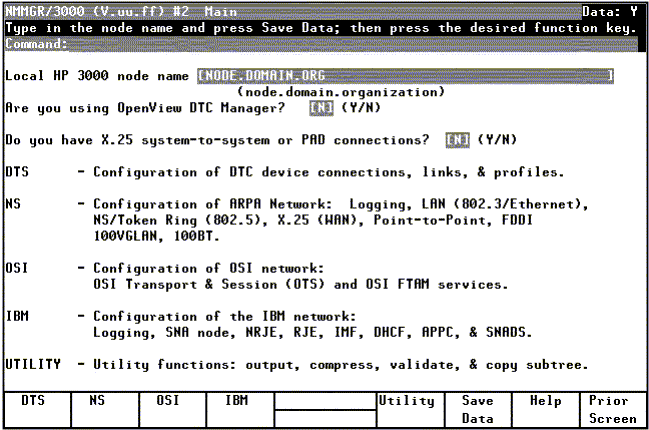The height and width of the screenshot is (430, 649).
Task: Open the Utility function key
Action: click(411, 409)
